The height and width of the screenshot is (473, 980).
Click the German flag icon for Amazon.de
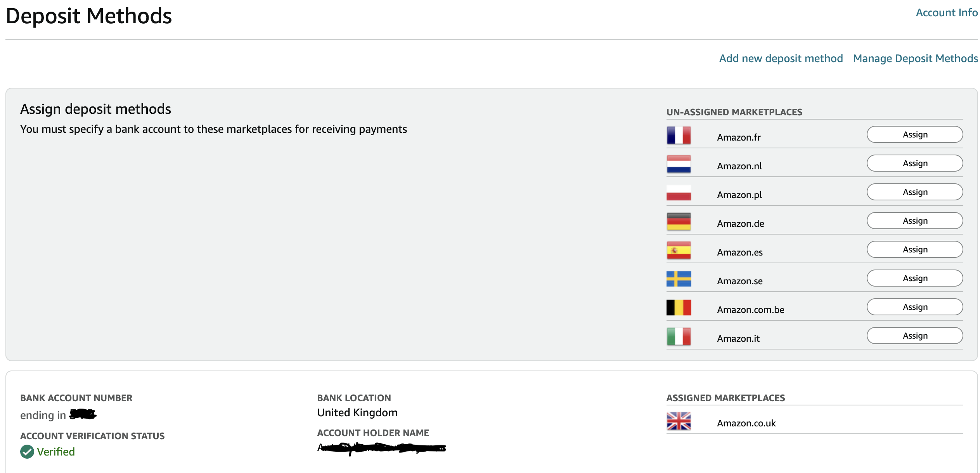pyautogui.click(x=679, y=222)
